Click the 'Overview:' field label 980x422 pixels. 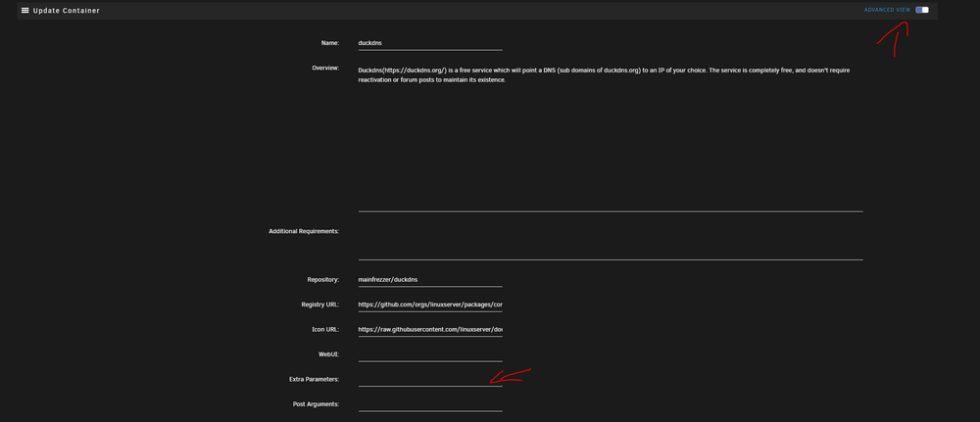[x=325, y=68]
